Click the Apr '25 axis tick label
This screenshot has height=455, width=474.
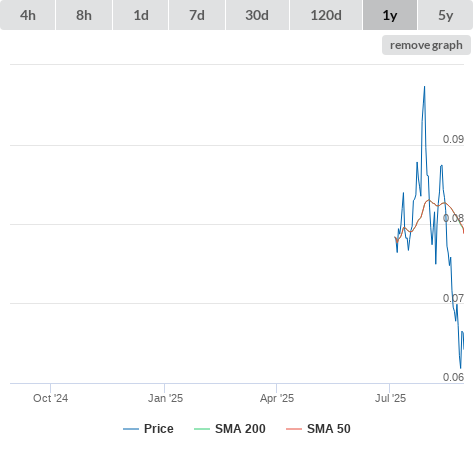click(x=277, y=398)
